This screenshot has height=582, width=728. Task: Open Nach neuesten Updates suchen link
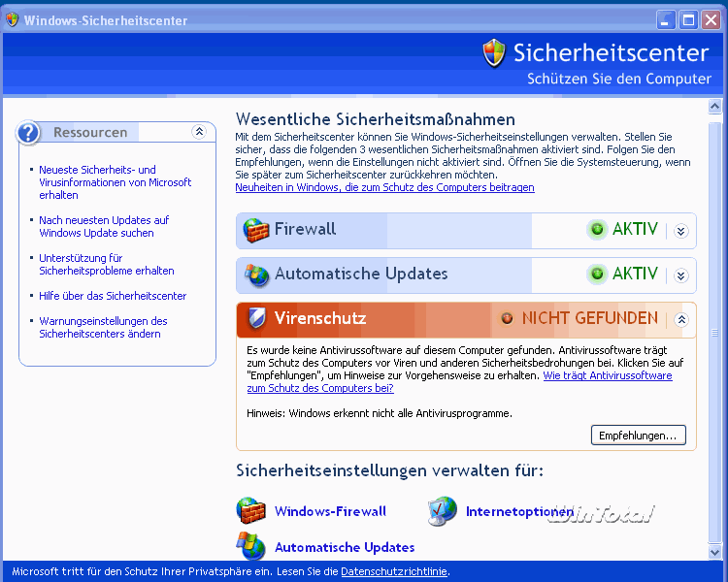click(104, 226)
